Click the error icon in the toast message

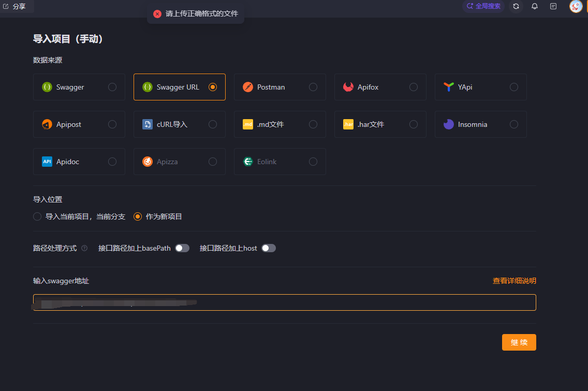click(157, 14)
